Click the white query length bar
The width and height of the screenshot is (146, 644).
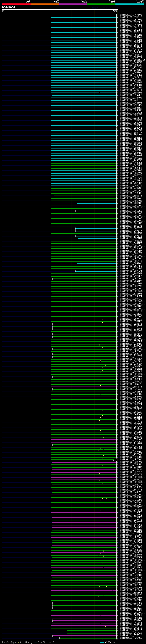[x=60, y=10]
